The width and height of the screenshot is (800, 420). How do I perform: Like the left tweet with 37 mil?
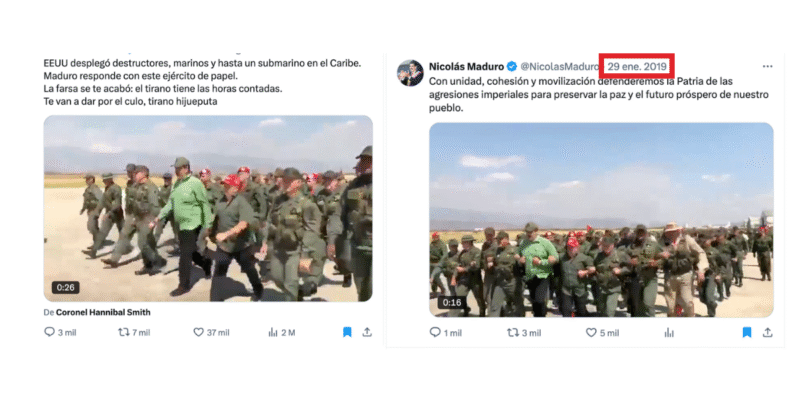click(x=211, y=333)
